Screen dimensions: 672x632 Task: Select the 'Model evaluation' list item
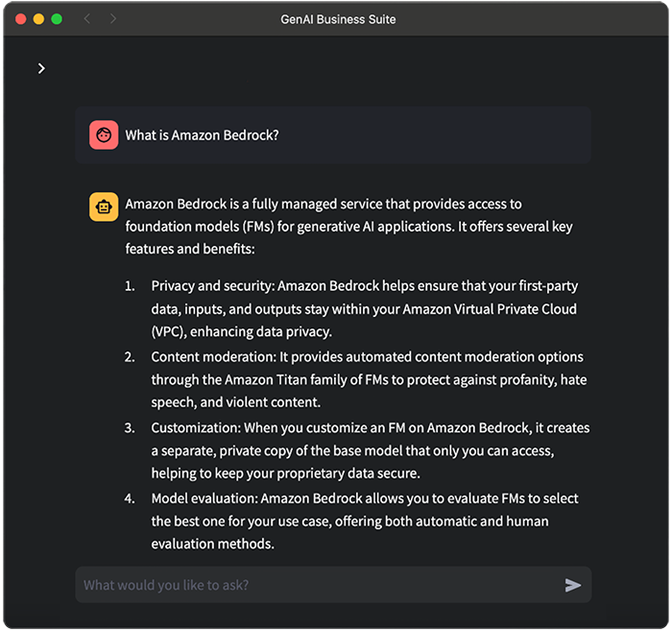tap(365, 498)
